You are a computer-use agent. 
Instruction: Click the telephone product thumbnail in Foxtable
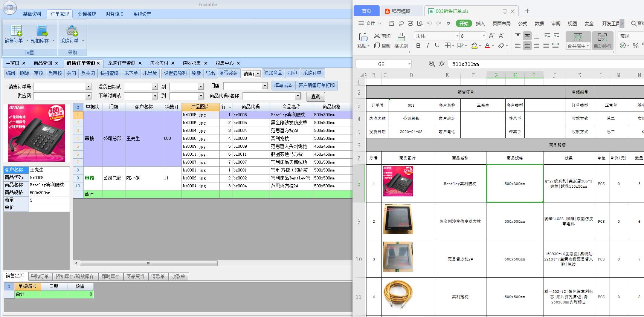[37, 133]
